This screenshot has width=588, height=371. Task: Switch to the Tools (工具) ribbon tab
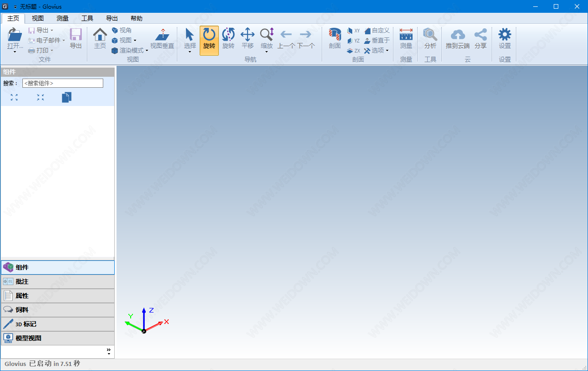(x=87, y=18)
